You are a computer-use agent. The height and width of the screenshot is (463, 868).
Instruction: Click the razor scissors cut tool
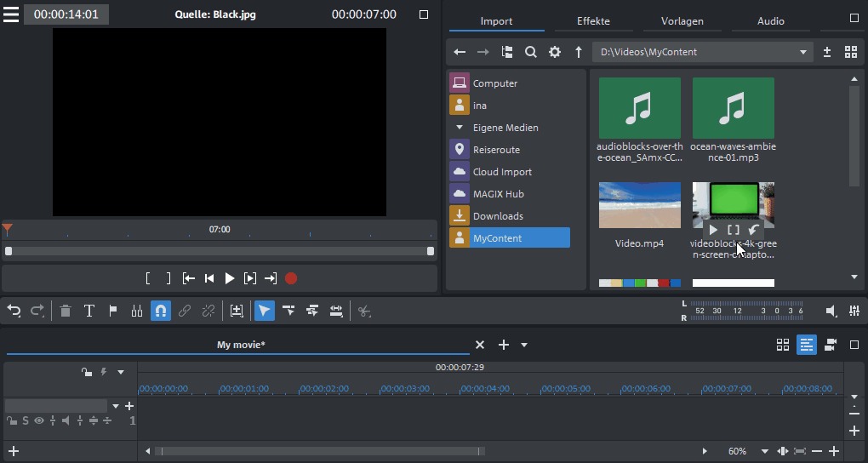364,312
